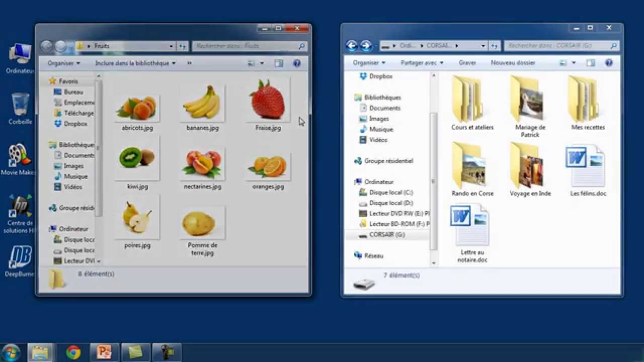Viewport: 644px width, 362px height.
Task: Select the Les félins.doc Word file
Action: 588,170
